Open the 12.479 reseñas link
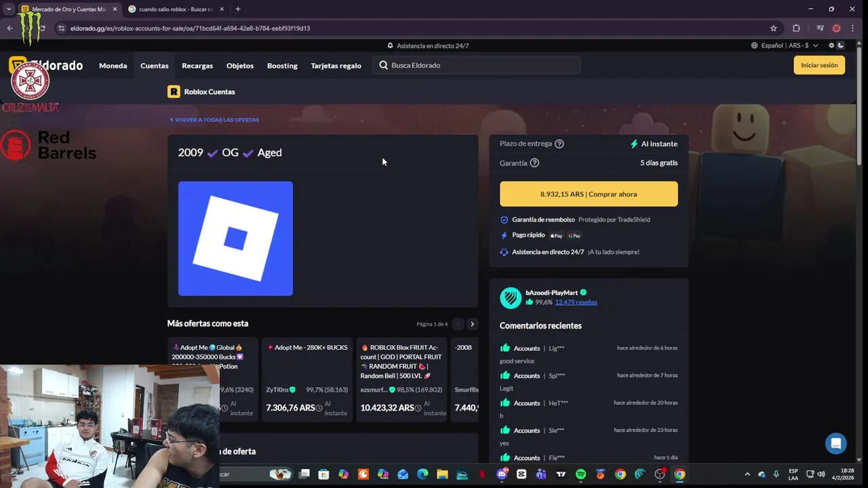 (576, 302)
